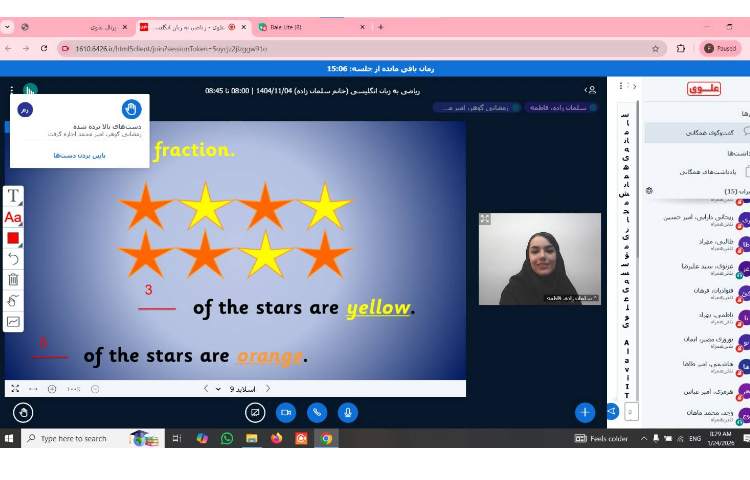
Task: Collapse chat panel with chevron arrow
Action: pyautogui.click(x=634, y=87)
